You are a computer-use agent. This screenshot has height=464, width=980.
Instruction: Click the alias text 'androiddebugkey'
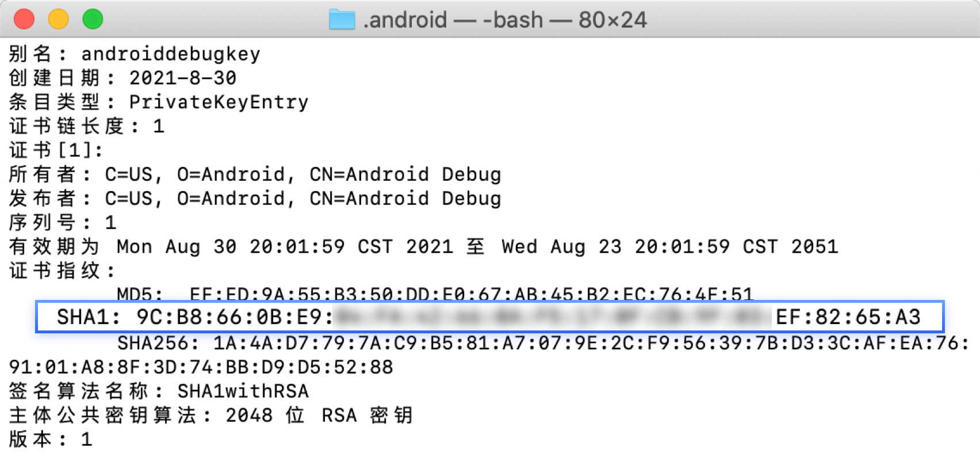(171, 54)
